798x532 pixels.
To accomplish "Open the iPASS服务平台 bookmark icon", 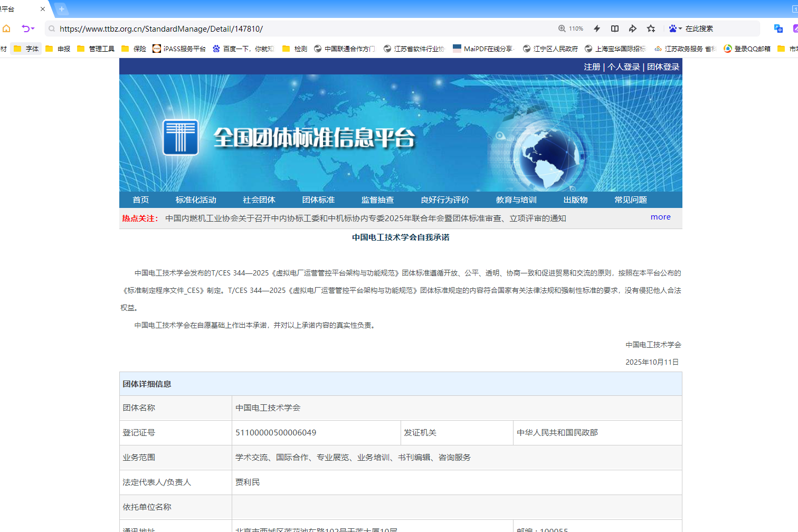I will [156, 48].
